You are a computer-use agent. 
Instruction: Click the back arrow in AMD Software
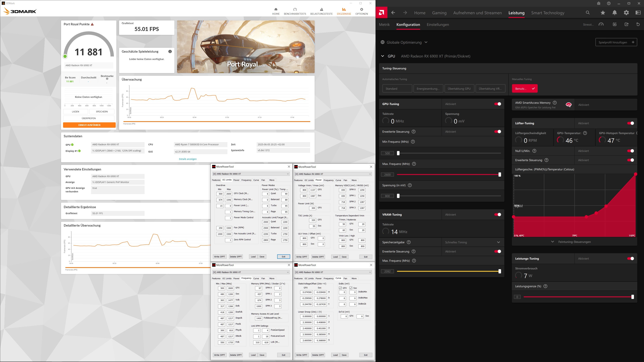[x=393, y=13]
